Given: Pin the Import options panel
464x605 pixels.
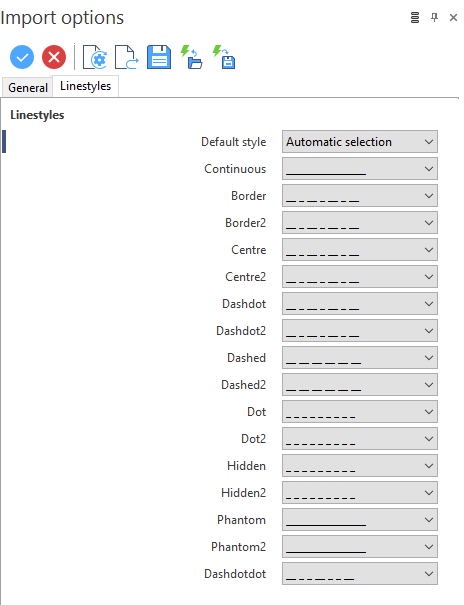Looking at the screenshot, I should tap(434, 17).
